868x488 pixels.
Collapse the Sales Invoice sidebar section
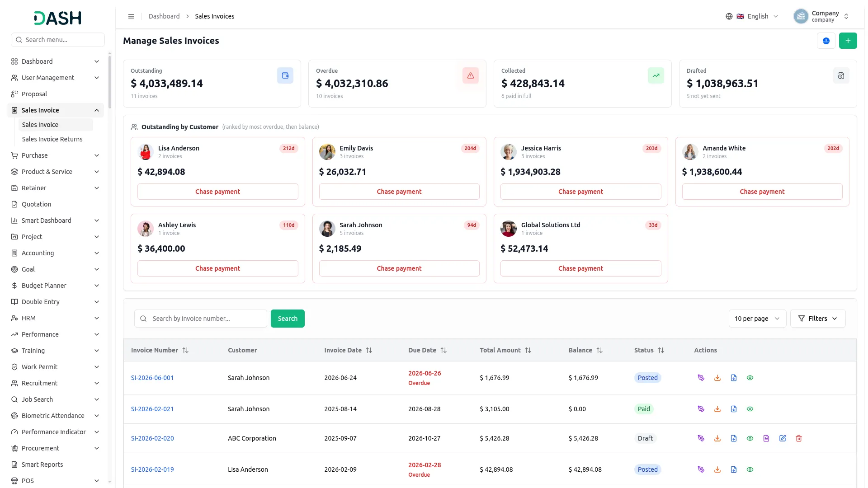click(55, 110)
